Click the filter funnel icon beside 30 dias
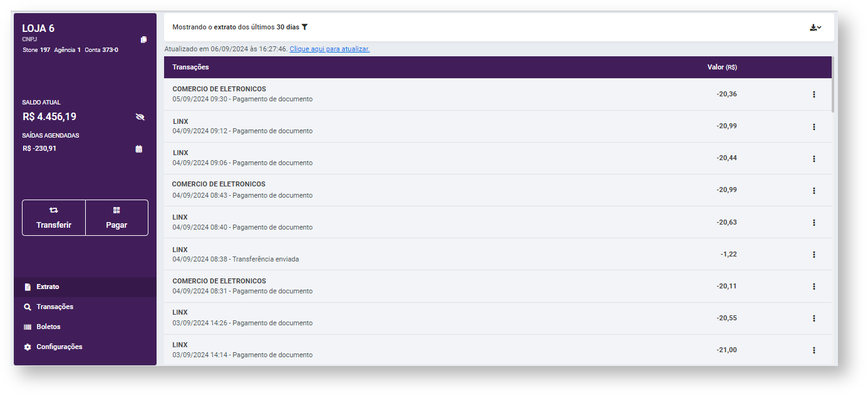Image resolution: width=868 pixels, height=396 pixels. click(x=304, y=27)
